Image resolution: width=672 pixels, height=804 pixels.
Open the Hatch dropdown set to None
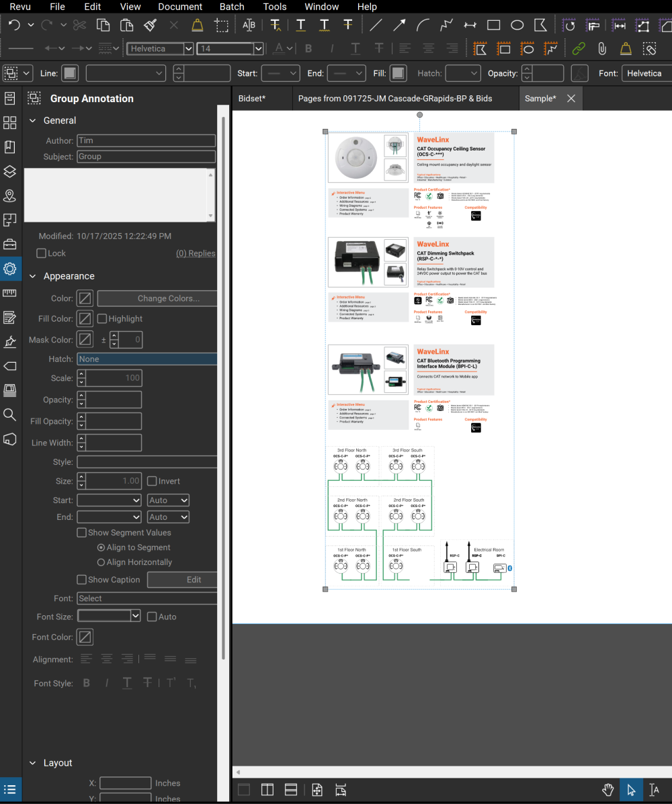pyautogui.click(x=146, y=359)
